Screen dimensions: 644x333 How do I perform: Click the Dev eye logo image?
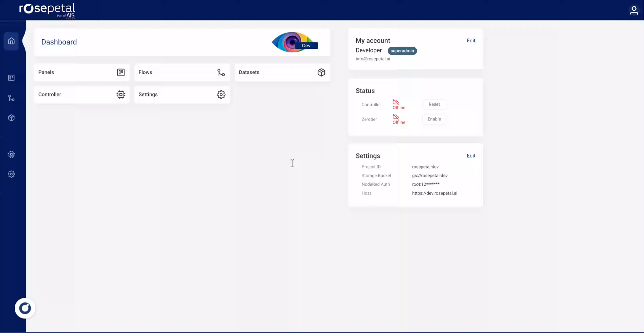[x=294, y=42]
